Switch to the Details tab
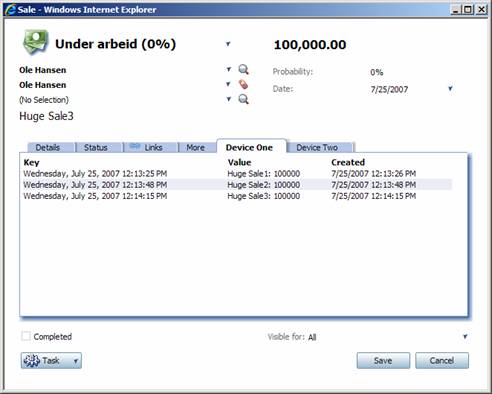This screenshot has height=394, width=492. (x=47, y=147)
